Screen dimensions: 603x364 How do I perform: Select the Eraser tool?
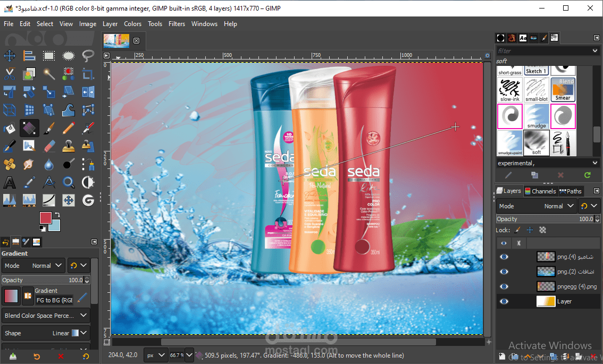pyautogui.click(x=49, y=146)
